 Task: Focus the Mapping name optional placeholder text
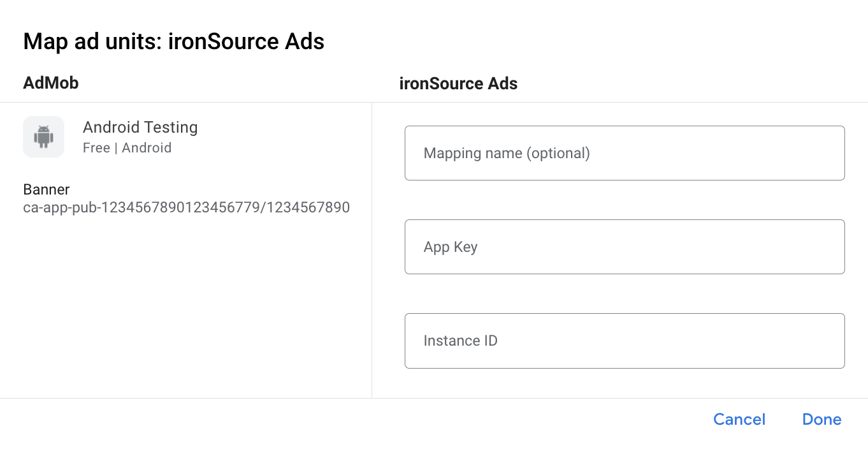[x=507, y=153]
